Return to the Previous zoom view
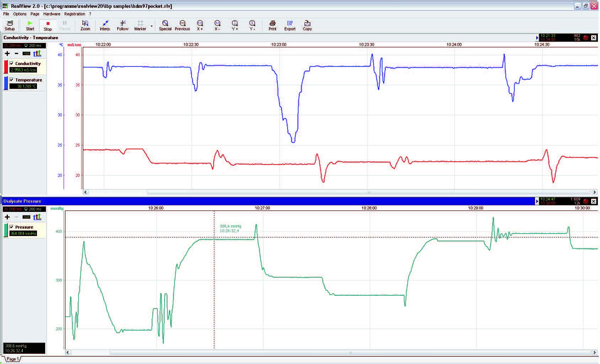 tap(182, 26)
